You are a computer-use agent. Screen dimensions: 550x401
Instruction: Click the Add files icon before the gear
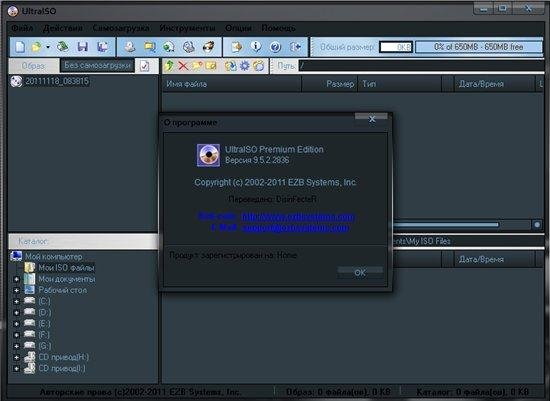[230, 66]
